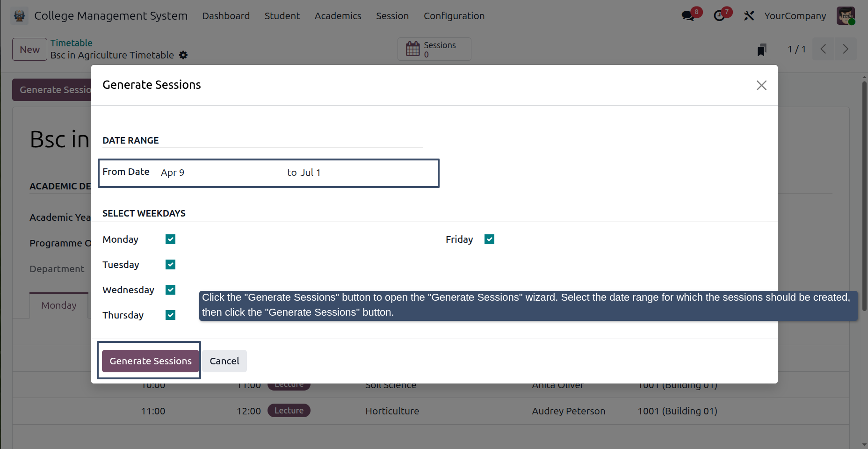The width and height of the screenshot is (868, 449).
Task: Click the background Generate Sessions button
Action: 52,90
